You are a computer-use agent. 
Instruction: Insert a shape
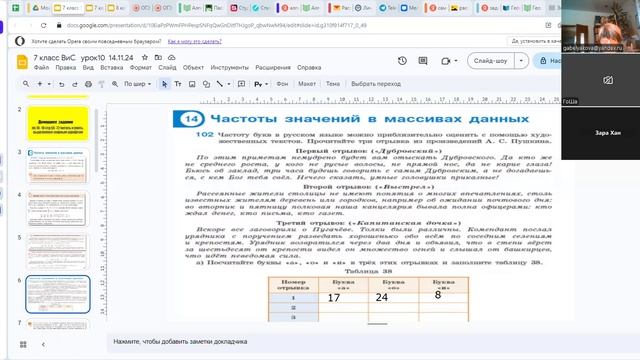click(x=206, y=84)
